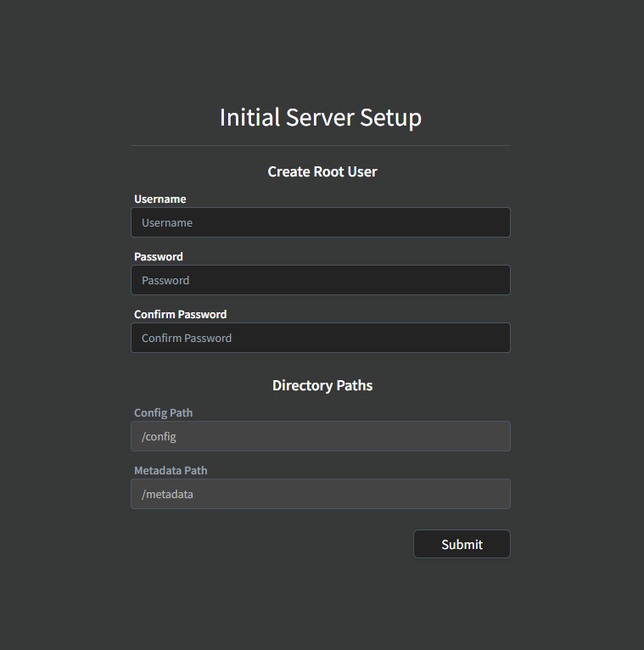Click the Create Root User heading

322,171
